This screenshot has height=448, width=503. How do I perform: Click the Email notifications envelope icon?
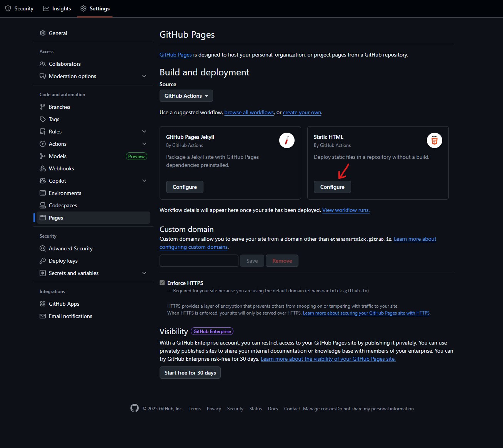pos(43,316)
